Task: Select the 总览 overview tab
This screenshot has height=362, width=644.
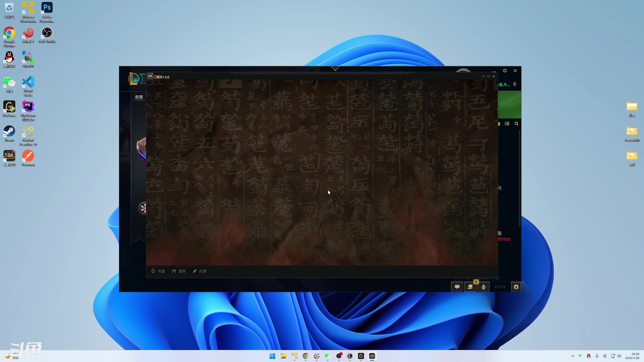Action: click(139, 97)
